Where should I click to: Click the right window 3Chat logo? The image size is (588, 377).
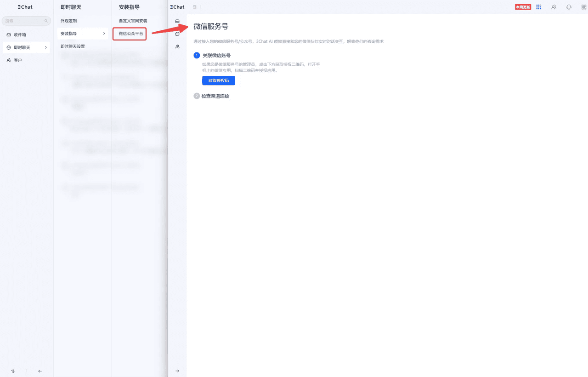[x=177, y=7]
